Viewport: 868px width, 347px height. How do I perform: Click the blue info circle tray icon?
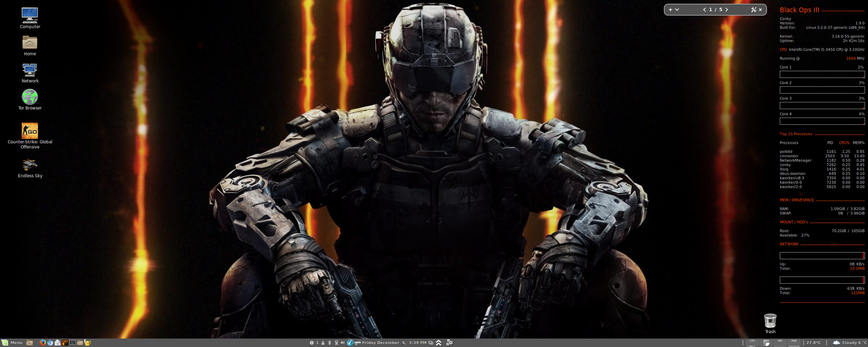point(350,343)
